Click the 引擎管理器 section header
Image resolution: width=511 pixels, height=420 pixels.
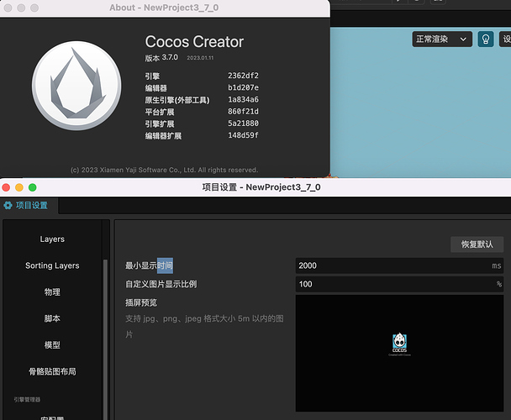pos(27,400)
